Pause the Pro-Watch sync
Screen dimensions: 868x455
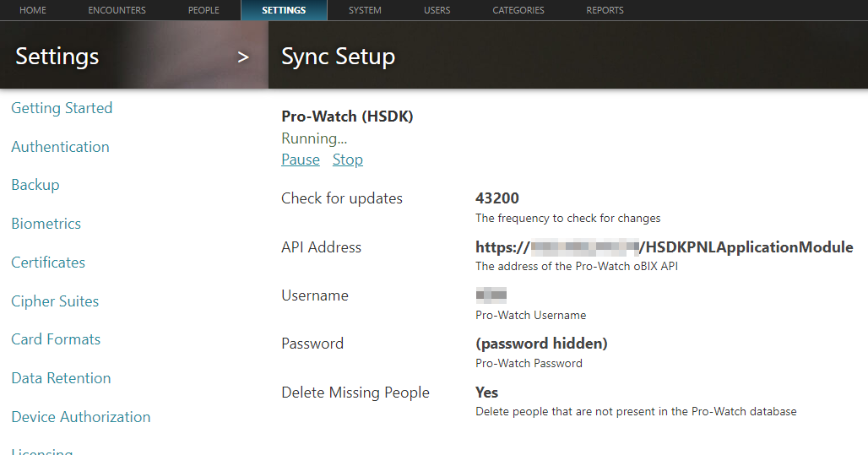tap(301, 160)
